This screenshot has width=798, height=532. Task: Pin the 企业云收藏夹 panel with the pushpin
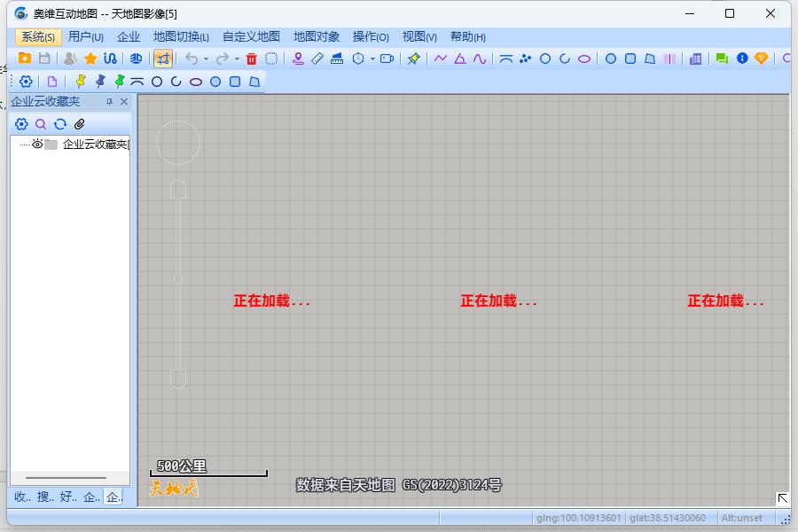tap(110, 100)
